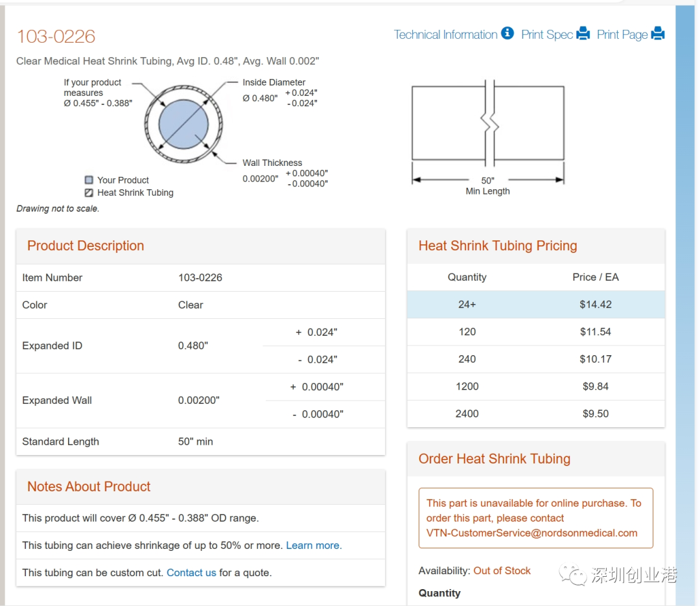Viewport: 700px width, 606px height.
Task: Click the 103-0226 part number heading
Action: pyautogui.click(x=56, y=36)
